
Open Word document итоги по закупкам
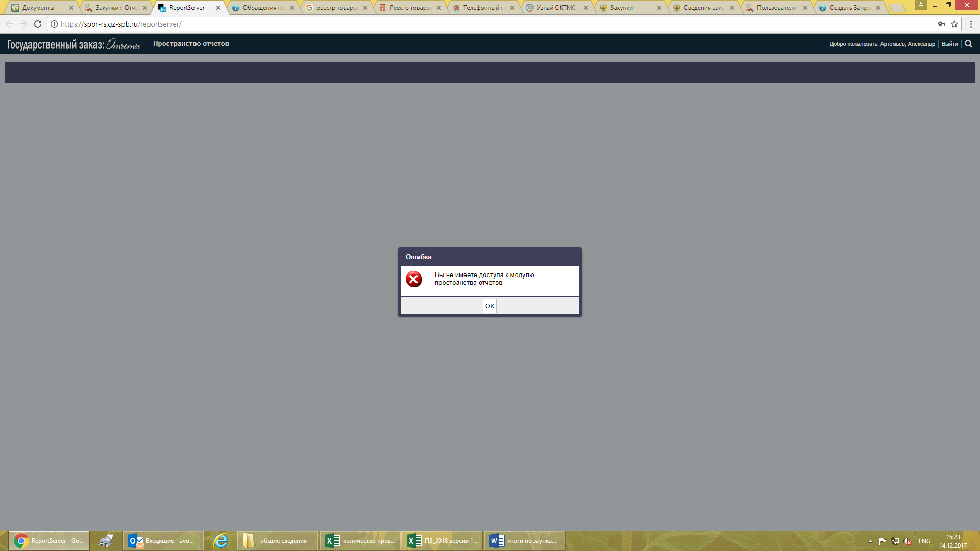524,541
